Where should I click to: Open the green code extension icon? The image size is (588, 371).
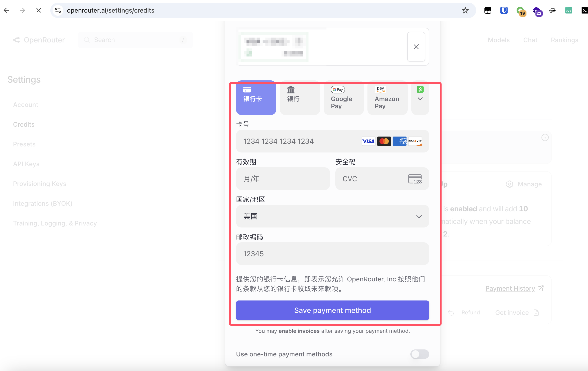click(568, 10)
